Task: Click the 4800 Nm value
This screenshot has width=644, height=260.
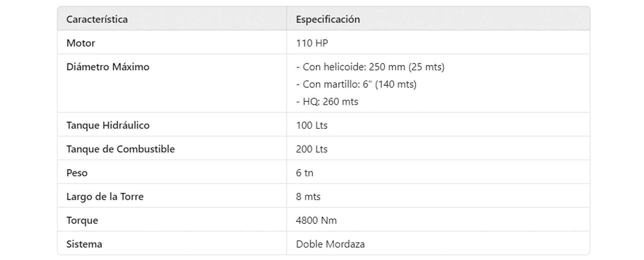Action: coord(316,221)
